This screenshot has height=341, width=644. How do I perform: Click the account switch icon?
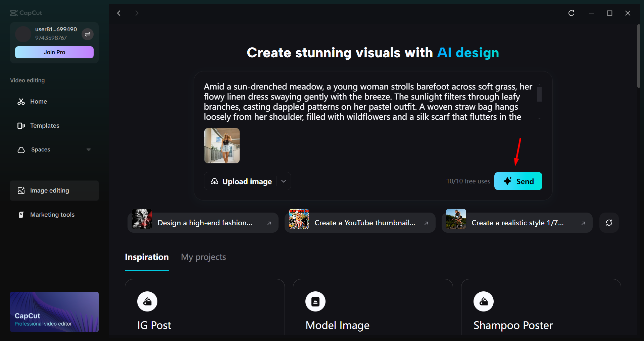coord(88,34)
